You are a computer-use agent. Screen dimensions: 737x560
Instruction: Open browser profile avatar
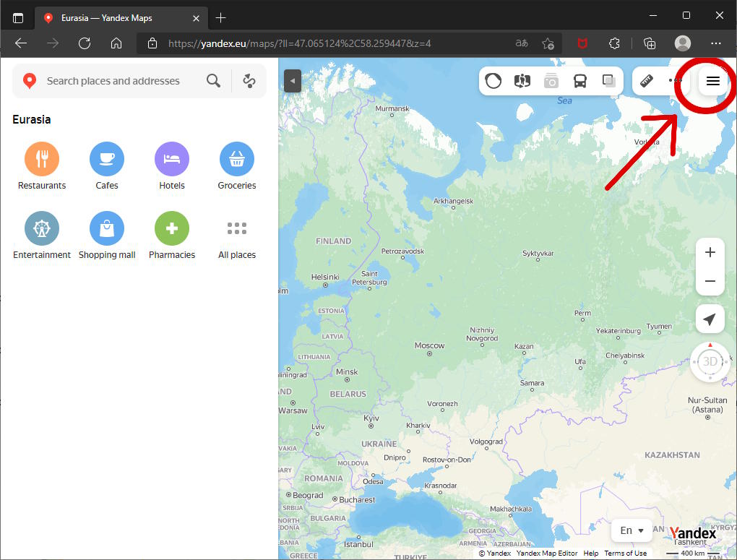tap(683, 43)
